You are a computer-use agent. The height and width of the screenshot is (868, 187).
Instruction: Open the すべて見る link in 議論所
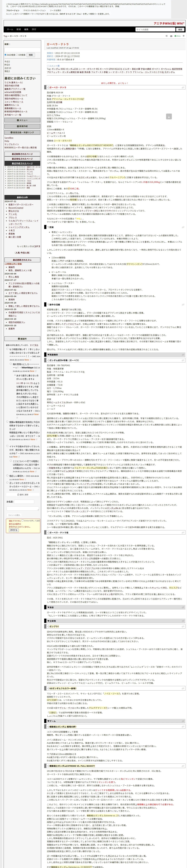[x=34, y=345]
